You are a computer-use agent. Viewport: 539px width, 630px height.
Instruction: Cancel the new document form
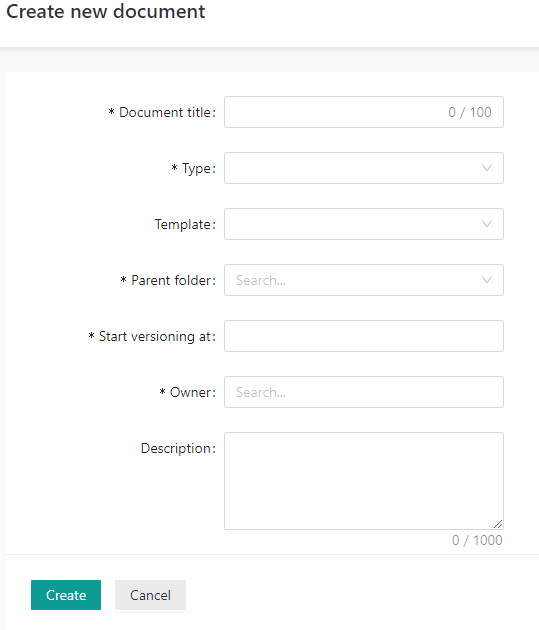[x=150, y=595]
